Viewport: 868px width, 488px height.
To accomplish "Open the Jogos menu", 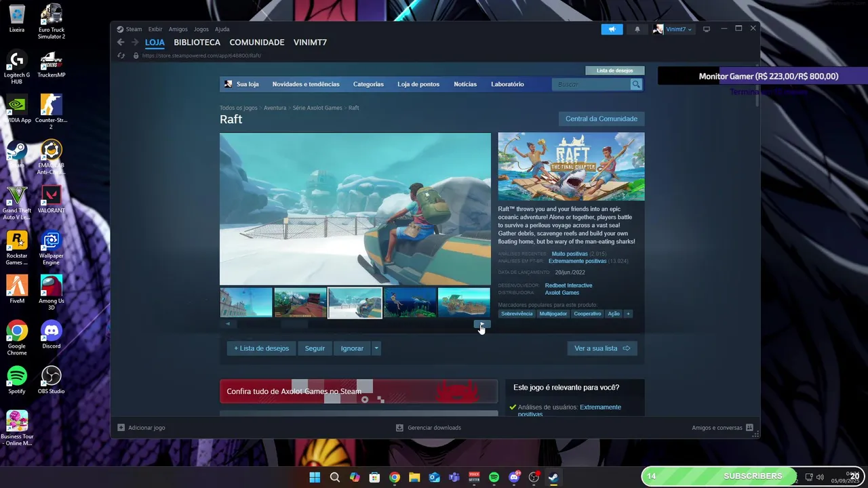I will (x=201, y=29).
